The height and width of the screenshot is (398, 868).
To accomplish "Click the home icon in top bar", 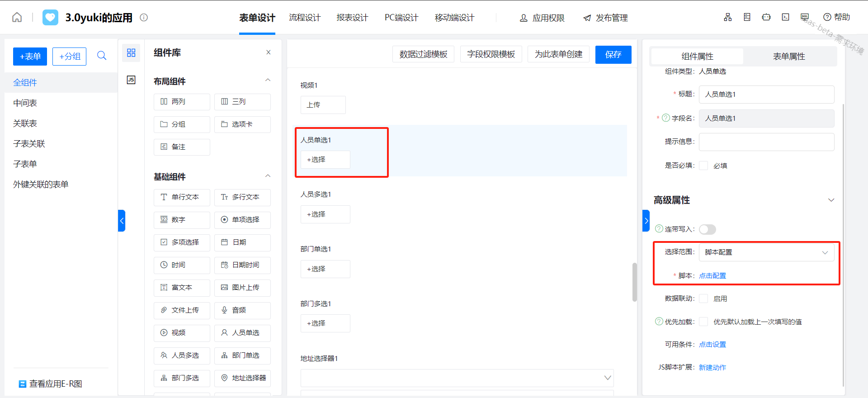I will (x=17, y=17).
